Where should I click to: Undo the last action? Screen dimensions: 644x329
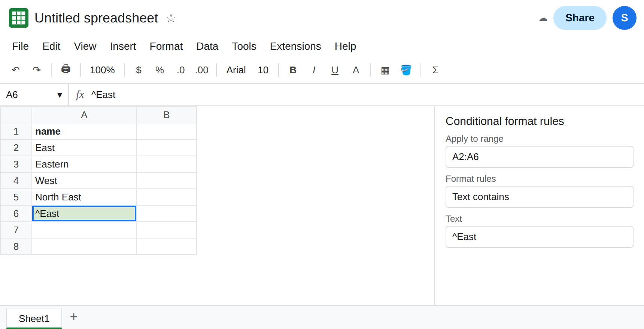[x=16, y=70]
